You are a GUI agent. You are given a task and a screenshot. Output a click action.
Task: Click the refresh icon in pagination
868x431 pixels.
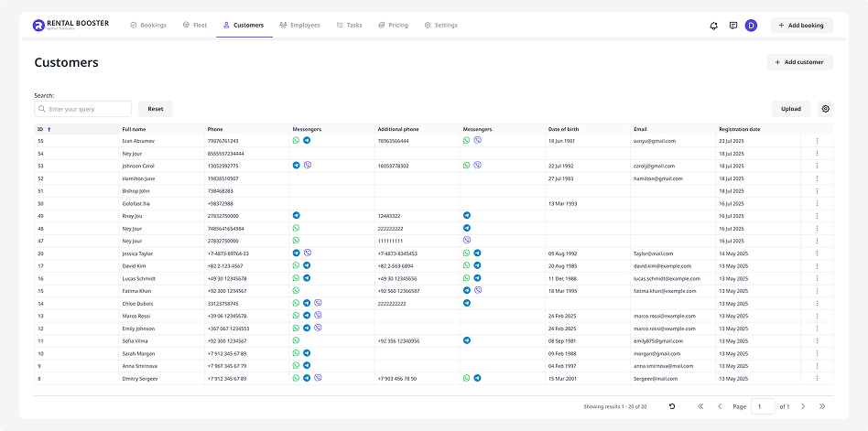(x=672, y=406)
